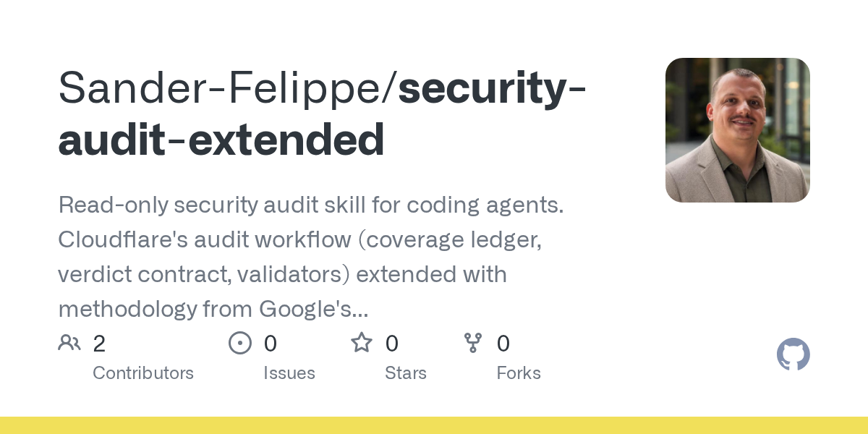Screen dimensions: 868x434
Task: Click the Issues label
Action: tap(289, 373)
